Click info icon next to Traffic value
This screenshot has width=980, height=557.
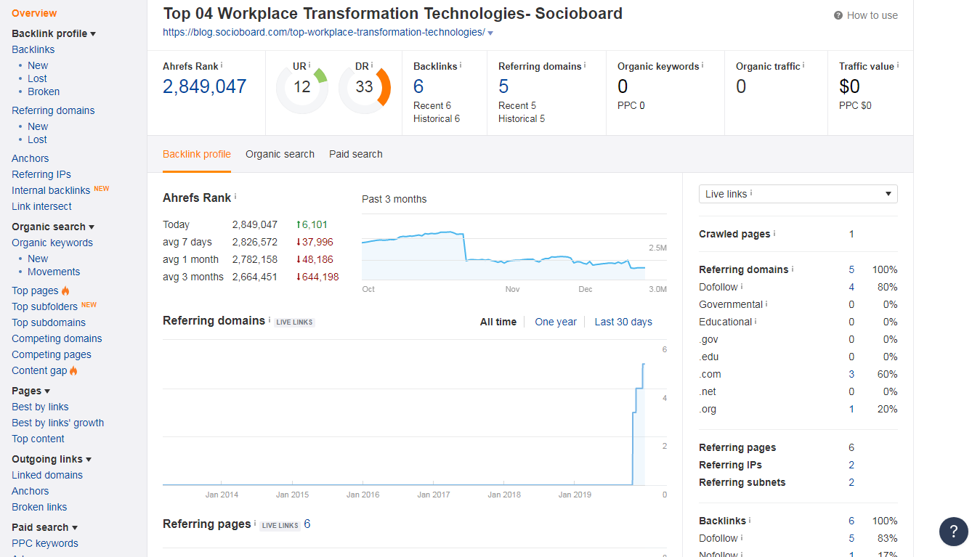click(898, 65)
